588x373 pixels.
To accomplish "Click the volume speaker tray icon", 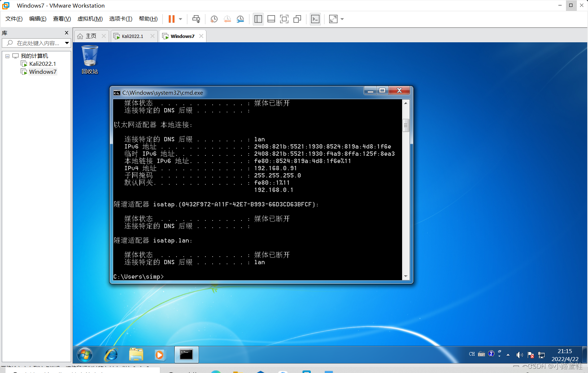I will point(519,355).
